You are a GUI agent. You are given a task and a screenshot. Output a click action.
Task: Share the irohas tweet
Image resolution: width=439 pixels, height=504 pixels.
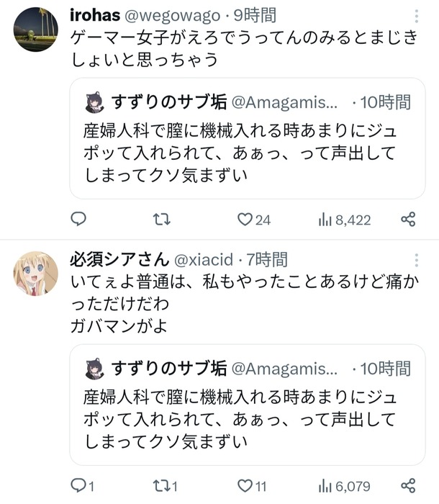408,220
